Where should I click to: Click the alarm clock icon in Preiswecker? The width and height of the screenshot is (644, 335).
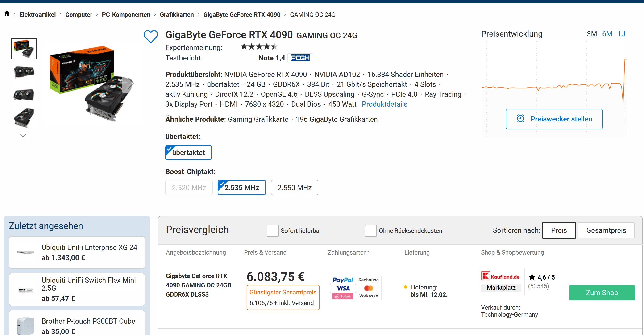520,119
